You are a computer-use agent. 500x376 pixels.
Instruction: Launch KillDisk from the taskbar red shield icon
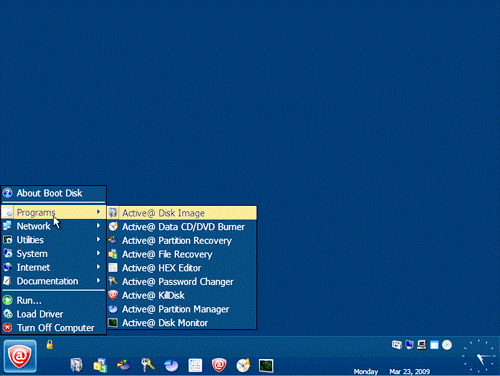click(219, 365)
